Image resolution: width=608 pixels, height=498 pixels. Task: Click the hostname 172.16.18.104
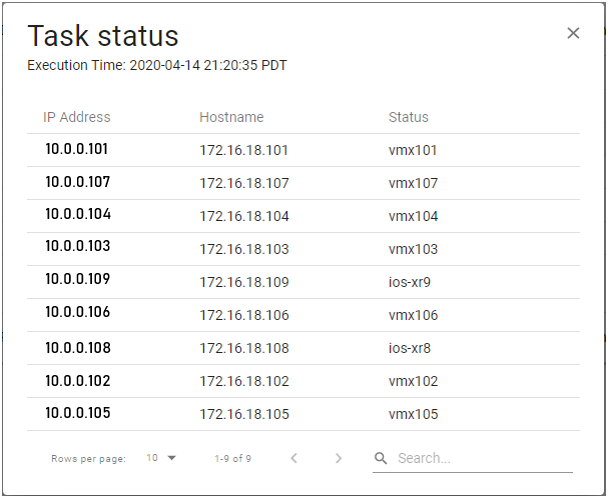point(244,216)
